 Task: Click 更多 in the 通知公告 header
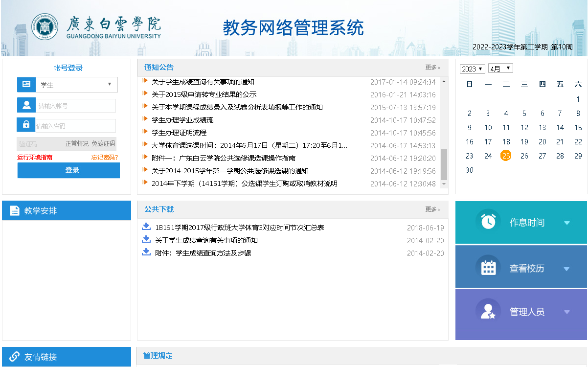pyautogui.click(x=432, y=68)
